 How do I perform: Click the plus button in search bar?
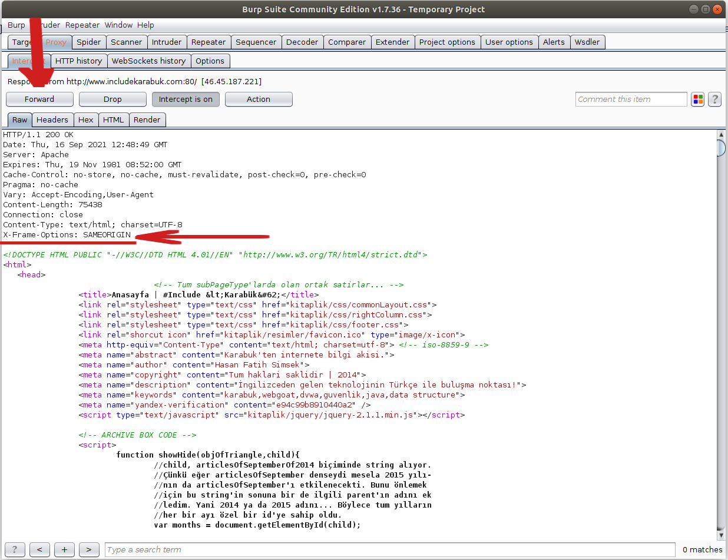coord(64,549)
